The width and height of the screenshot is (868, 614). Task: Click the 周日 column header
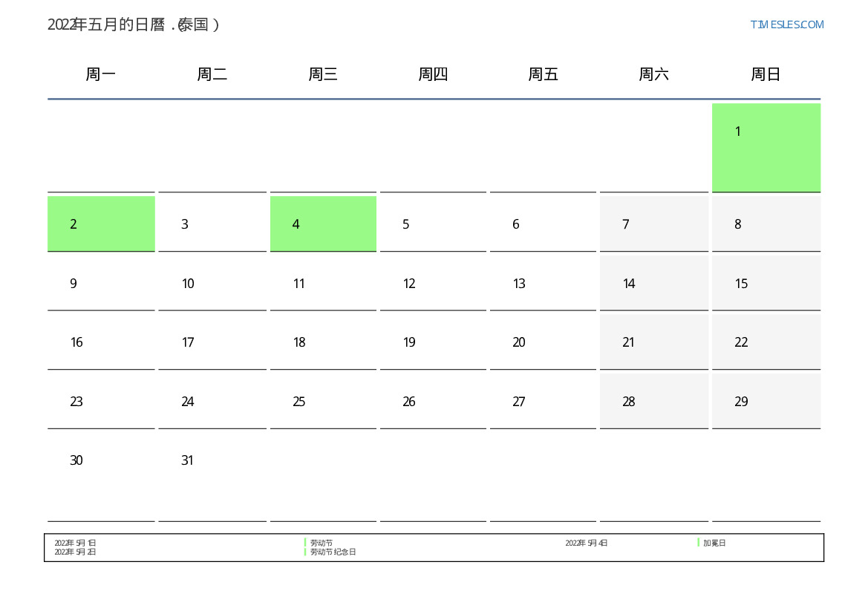tap(766, 74)
